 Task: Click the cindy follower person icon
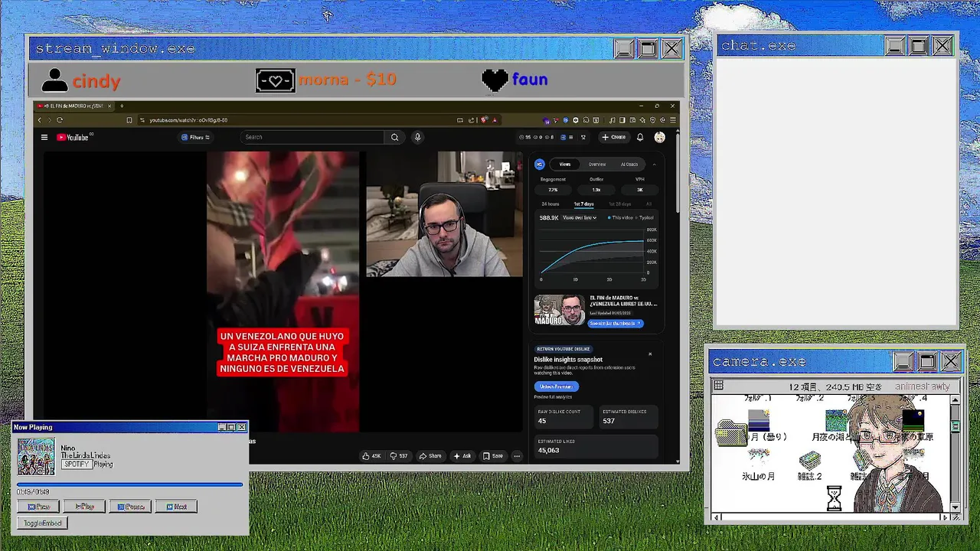pyautogui.click(x=54, y=80)
